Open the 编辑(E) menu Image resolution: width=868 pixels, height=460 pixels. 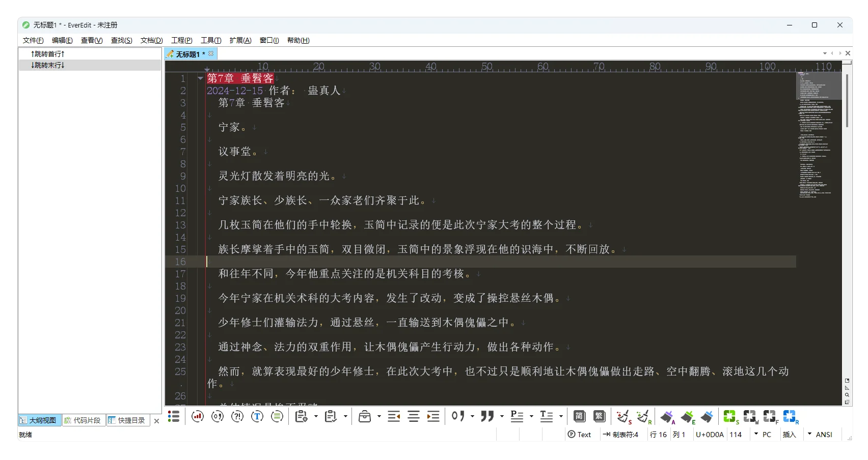tap(62, 40)
